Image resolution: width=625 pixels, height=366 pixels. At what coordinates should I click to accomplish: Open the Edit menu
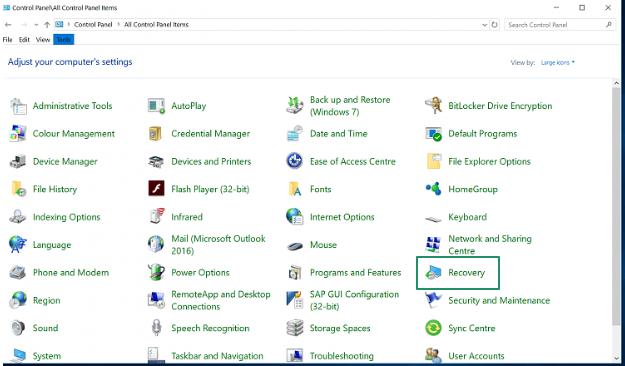[24, 39]
